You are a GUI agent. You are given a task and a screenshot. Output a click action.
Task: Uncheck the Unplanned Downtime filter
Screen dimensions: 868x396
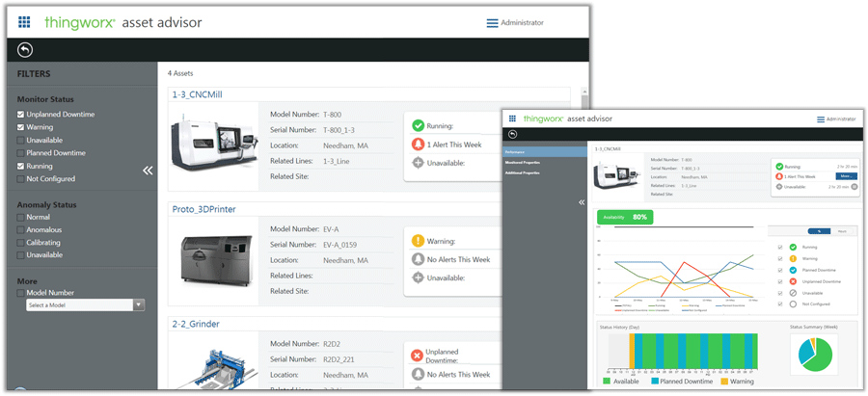(x=21, y=115)
